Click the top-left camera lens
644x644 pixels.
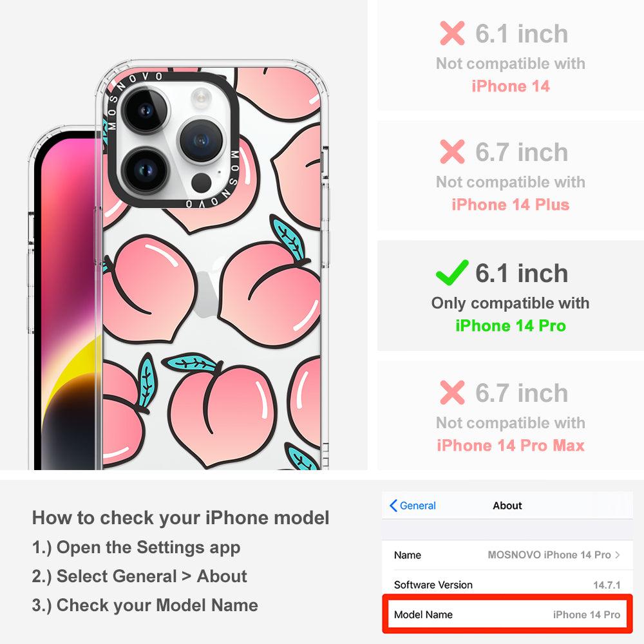coord(145,110)
